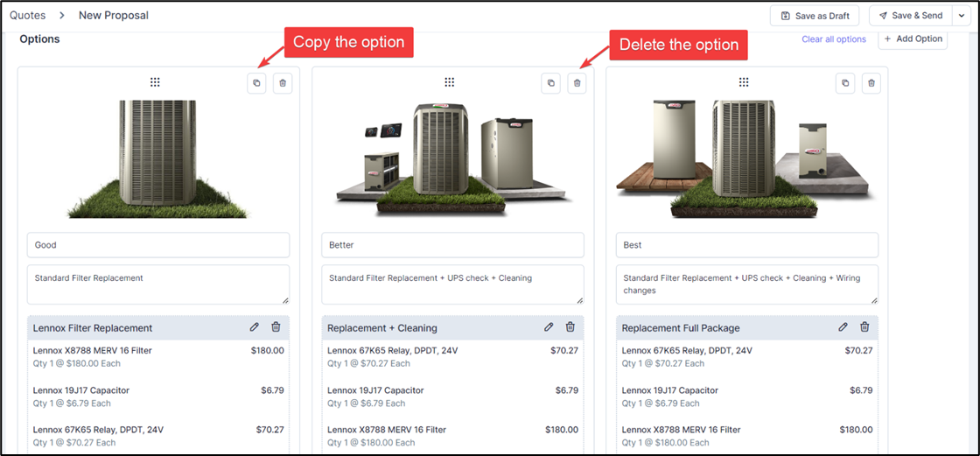Viewport: 980px width, 456px height.
Task: Select the Best option equipment image
Action: click(x=747, y=159)
